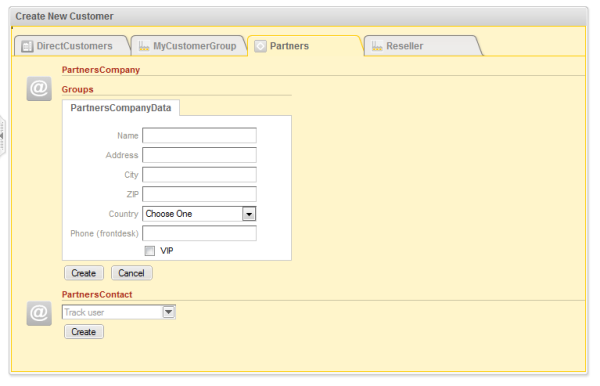Click the PartnersCompany heading
The width and height of the screenshot is (600, 386).
pyautogui.click(x=101, y=70)
